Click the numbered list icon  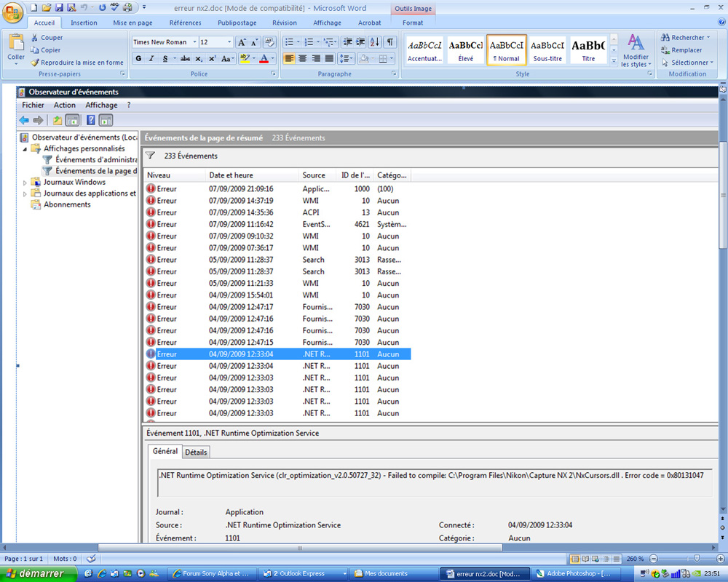coord(309,42)
